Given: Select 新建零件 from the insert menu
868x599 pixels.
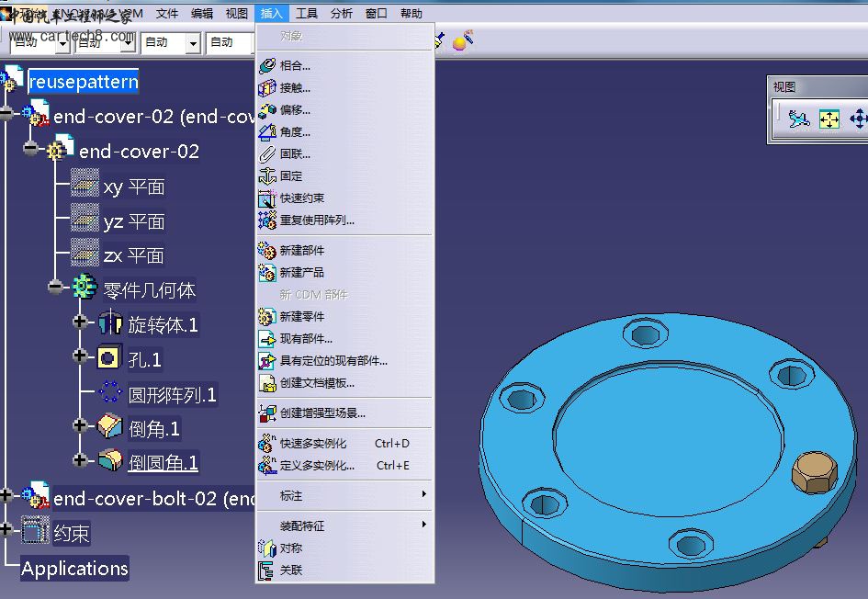Looking at the screenshot, I should (302, 317).
